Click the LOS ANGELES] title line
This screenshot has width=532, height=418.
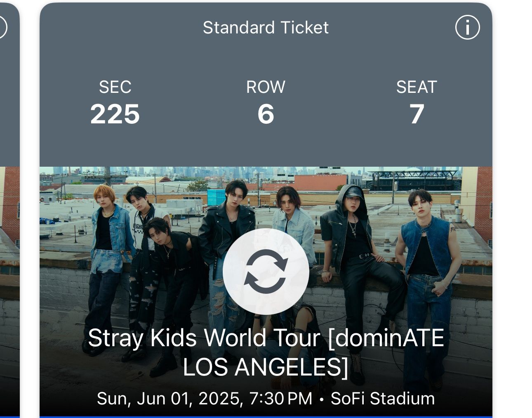pyautogui.click(x=266, y=367)
